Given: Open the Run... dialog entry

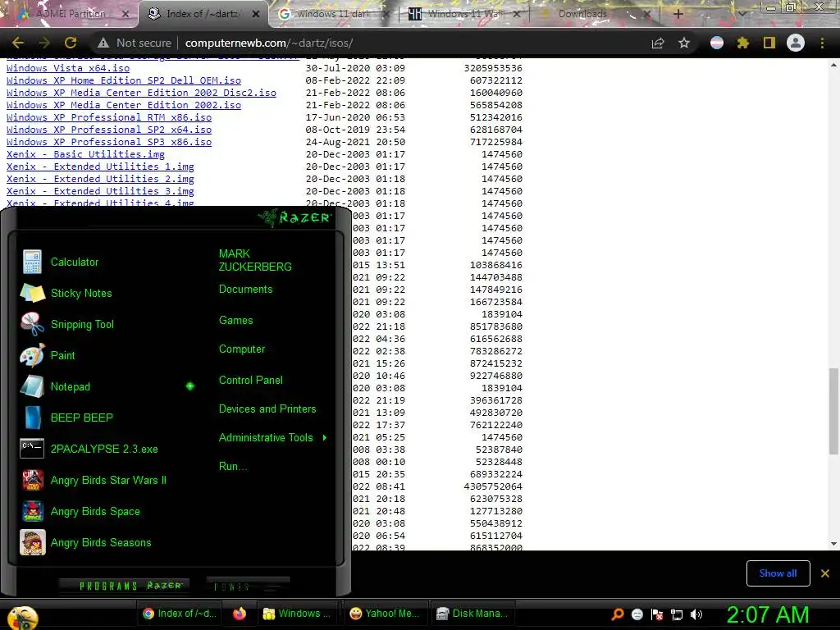Looking at the screenshot, I should pyautogui.click(x=233, y=466).
